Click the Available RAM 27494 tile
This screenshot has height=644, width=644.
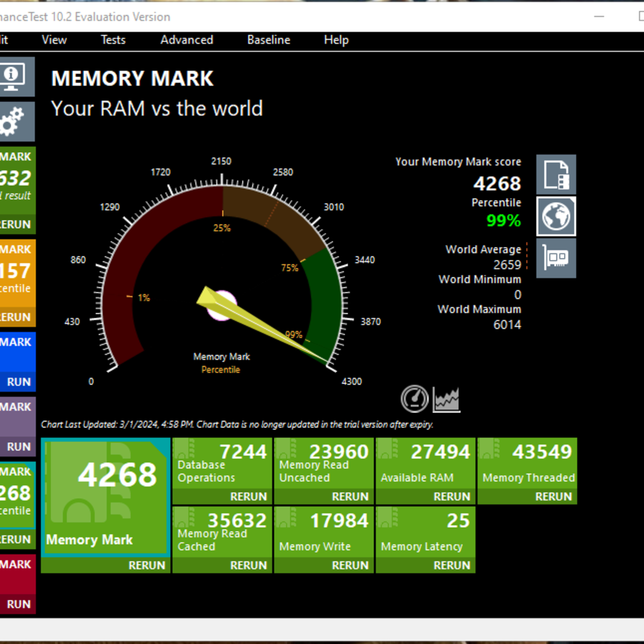tap(425, 463)
